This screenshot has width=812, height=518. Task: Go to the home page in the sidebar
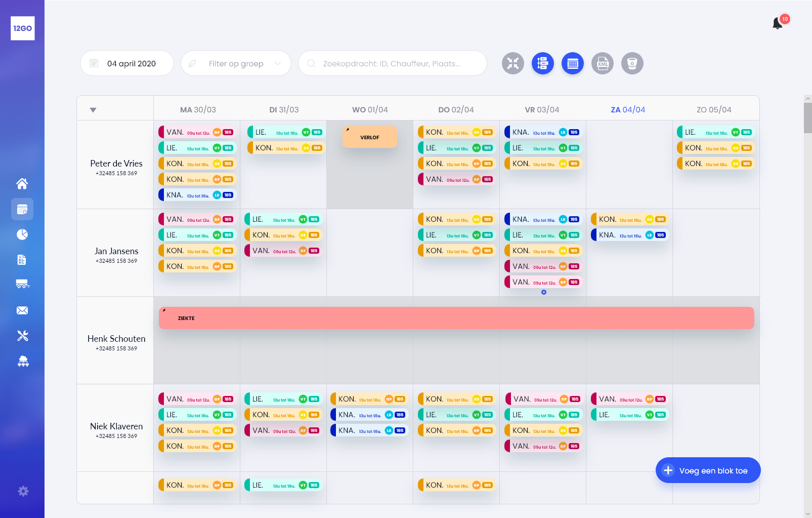22,184
